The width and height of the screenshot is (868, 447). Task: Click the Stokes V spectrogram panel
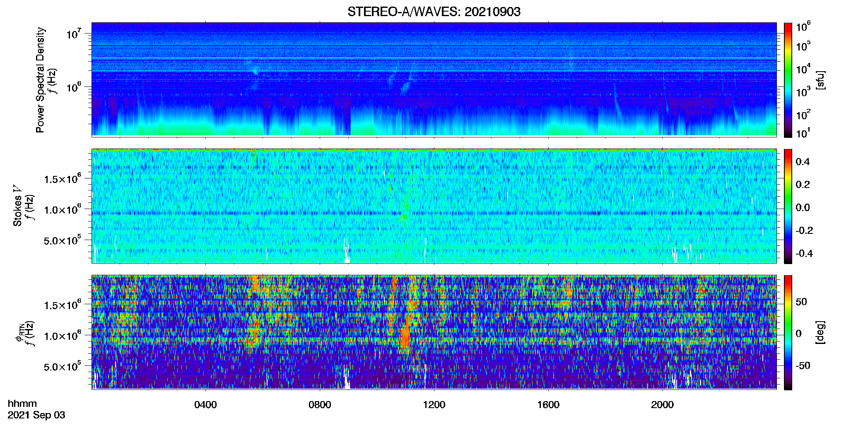click(434, 206)
